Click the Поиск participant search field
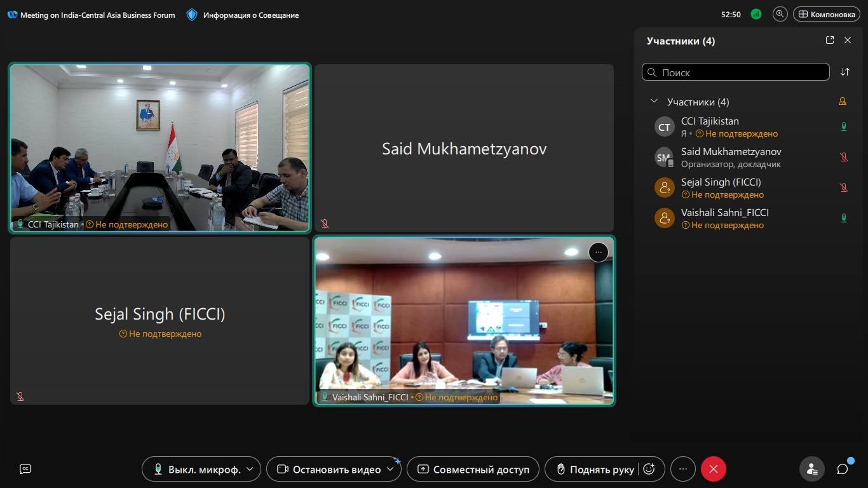 (737, 72)
